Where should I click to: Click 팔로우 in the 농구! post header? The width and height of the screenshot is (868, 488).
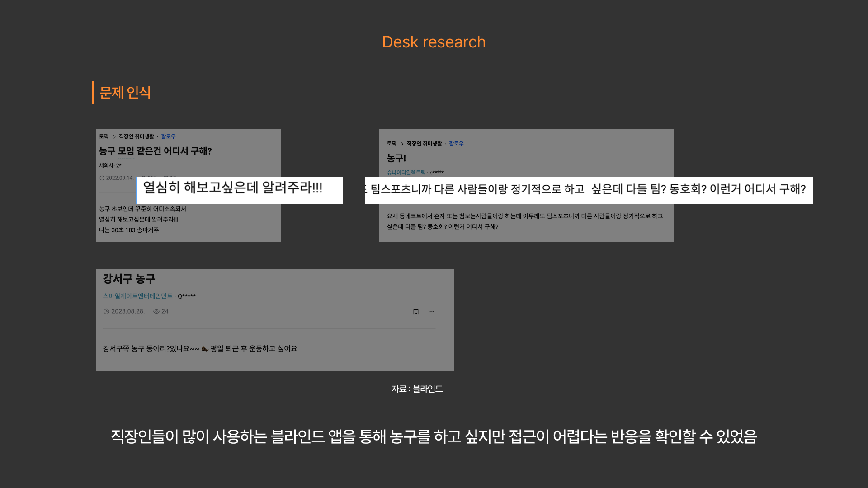point(456,144)
